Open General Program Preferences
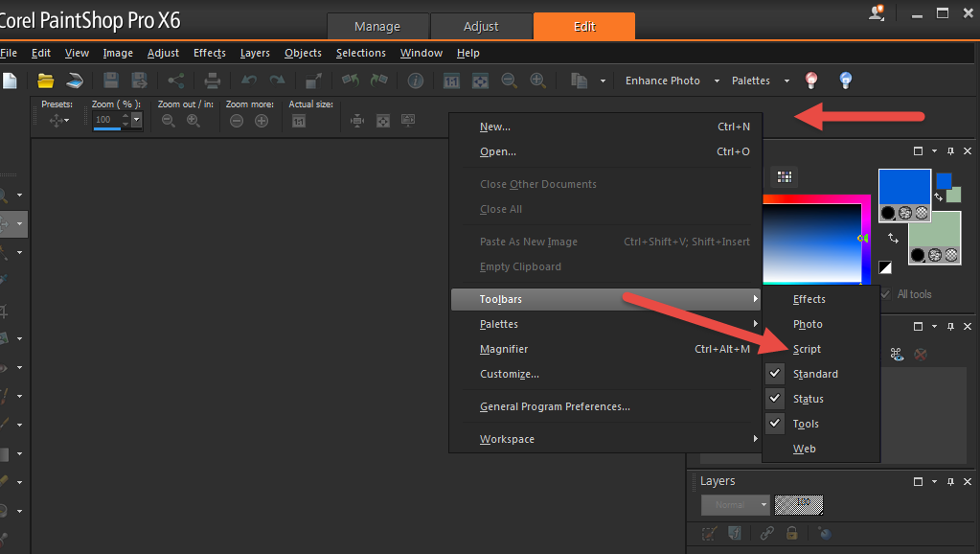Screen dimensions: 980x554 click(x=555, y=406)
